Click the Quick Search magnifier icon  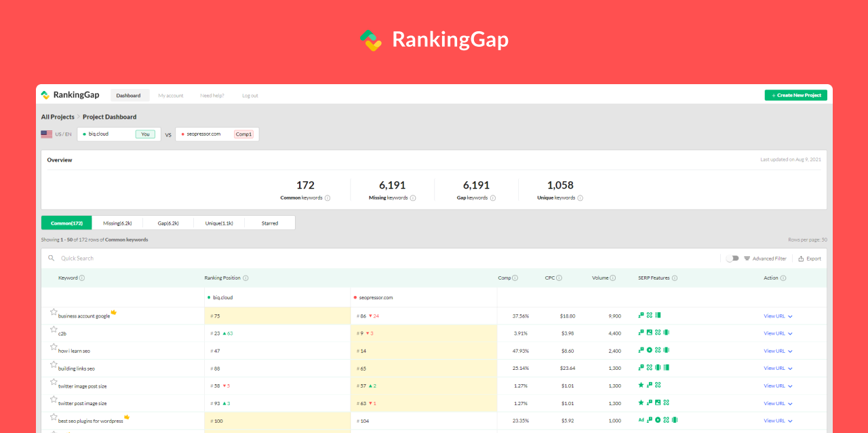[x=51, y=258]
